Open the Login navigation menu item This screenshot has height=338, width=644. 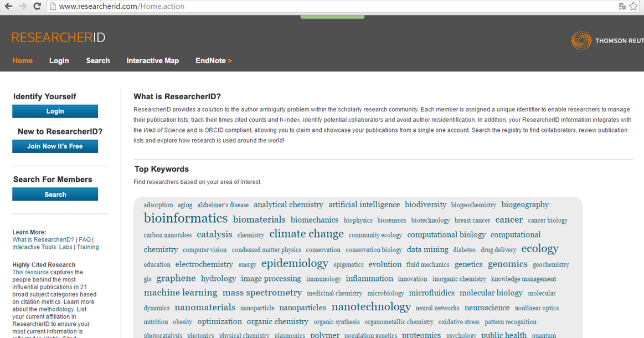tap(59, 60)
